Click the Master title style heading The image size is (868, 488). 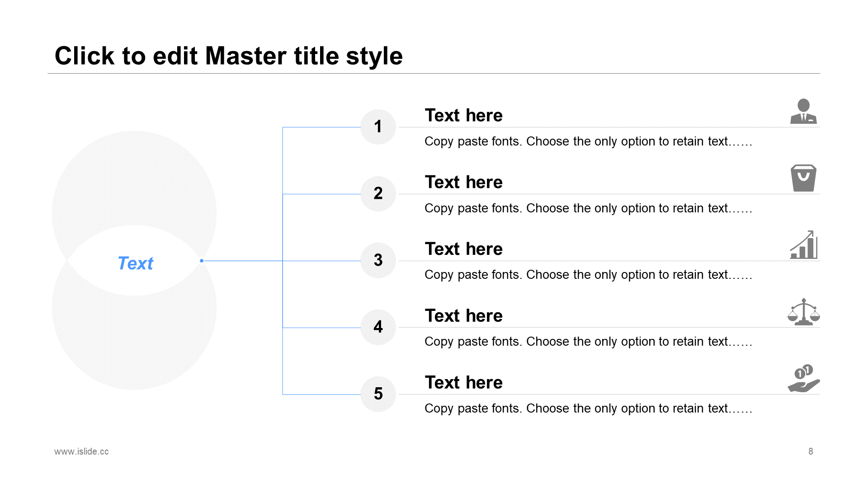(x=228, y=56)
